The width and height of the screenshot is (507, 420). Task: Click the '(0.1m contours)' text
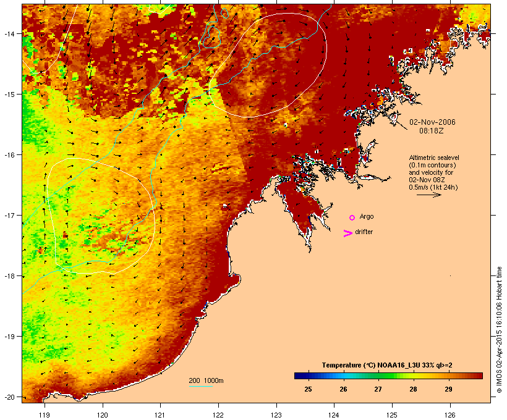point(432,165)
